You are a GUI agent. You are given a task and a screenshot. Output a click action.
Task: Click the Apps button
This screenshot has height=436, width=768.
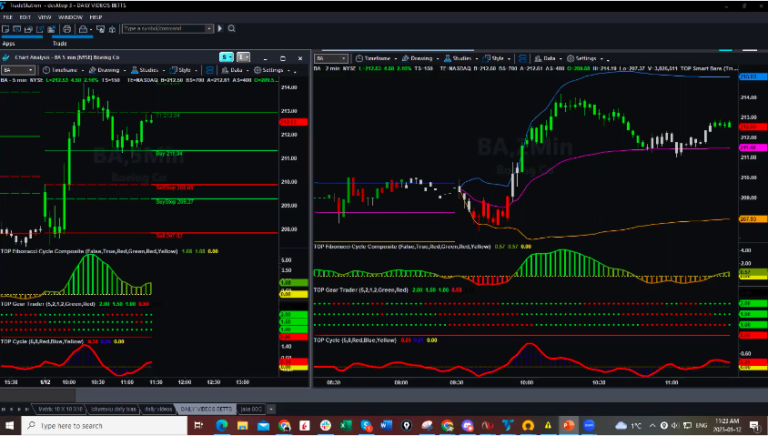[x=9, y=43]
